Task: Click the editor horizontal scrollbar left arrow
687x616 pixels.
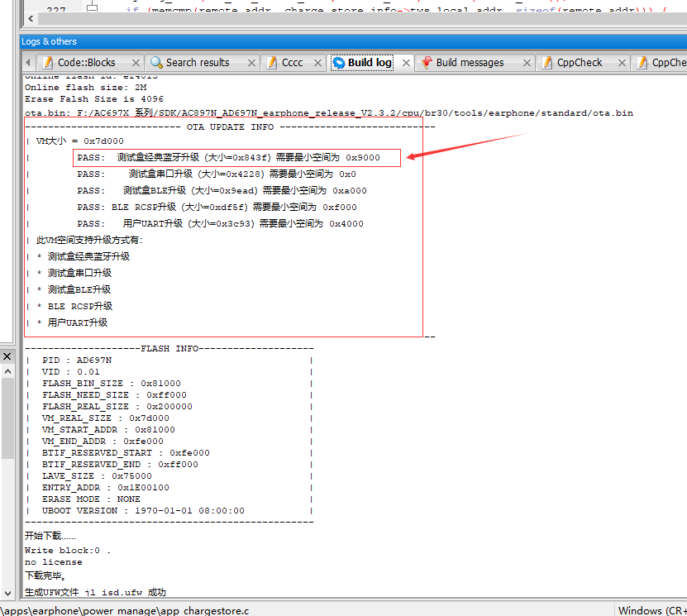Action: coord(31,18)
